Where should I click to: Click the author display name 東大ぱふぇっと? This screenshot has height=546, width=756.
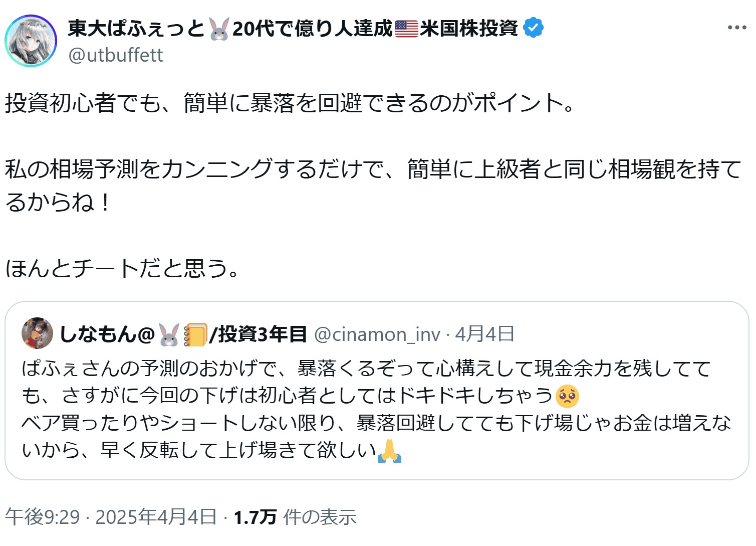point(136,29)
